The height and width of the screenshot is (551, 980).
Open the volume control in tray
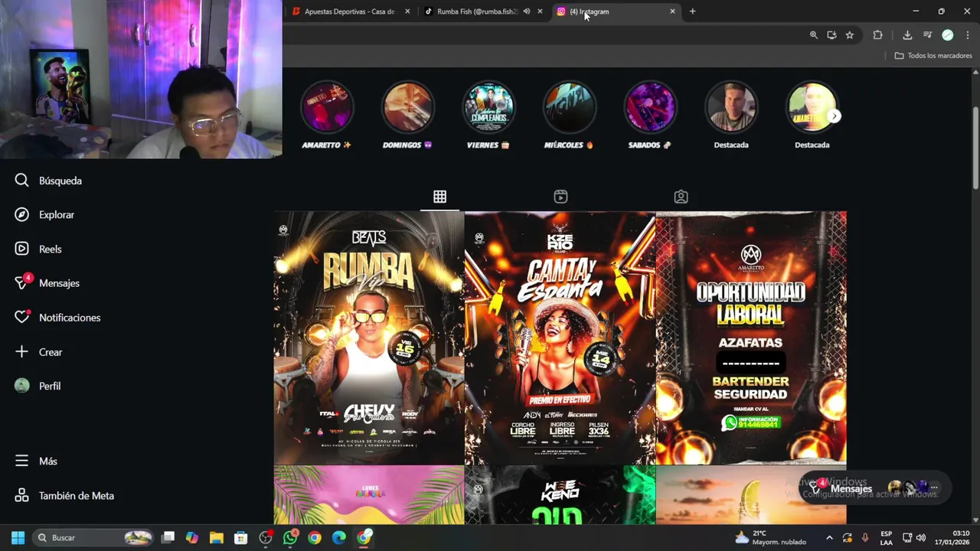tap(921, 538)
